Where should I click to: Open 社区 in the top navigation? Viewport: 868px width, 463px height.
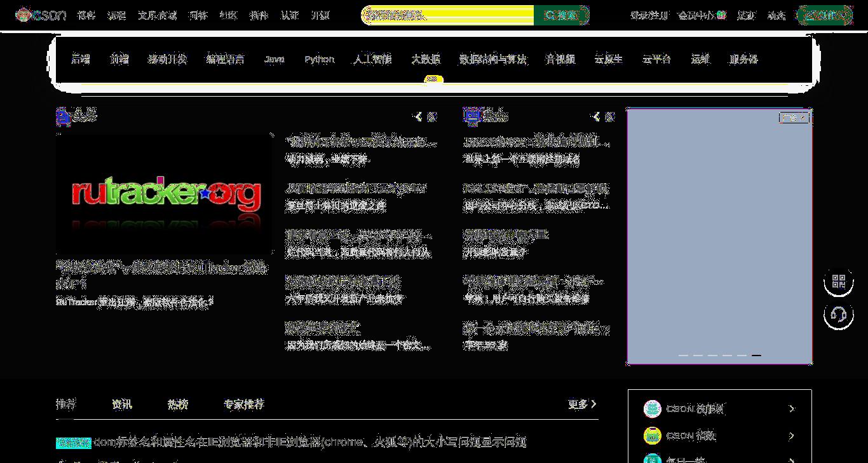[228, 15]
